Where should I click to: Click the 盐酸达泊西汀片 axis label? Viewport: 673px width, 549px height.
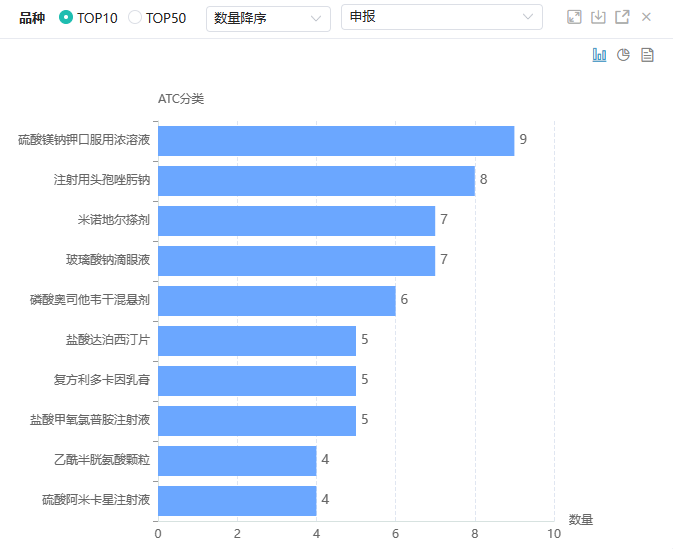108,340
